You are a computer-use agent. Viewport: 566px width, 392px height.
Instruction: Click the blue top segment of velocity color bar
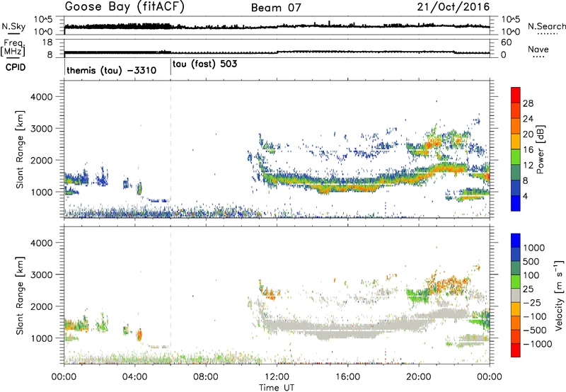(x=516, y=241)
